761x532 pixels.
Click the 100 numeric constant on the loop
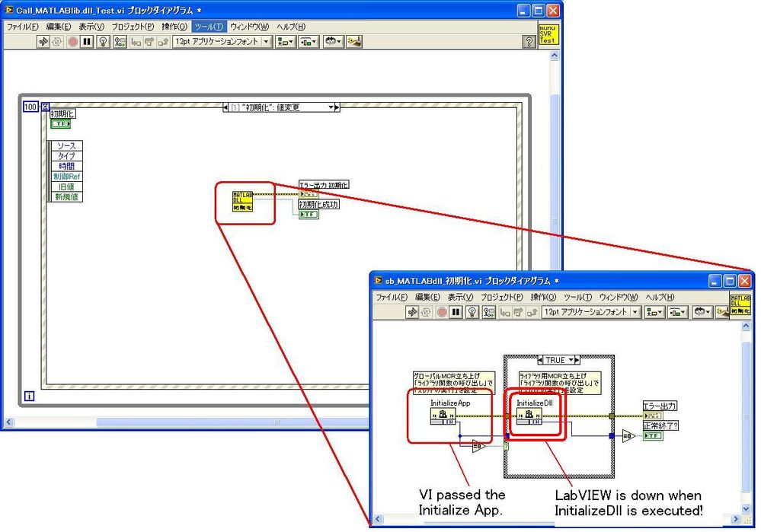point(30,107)
